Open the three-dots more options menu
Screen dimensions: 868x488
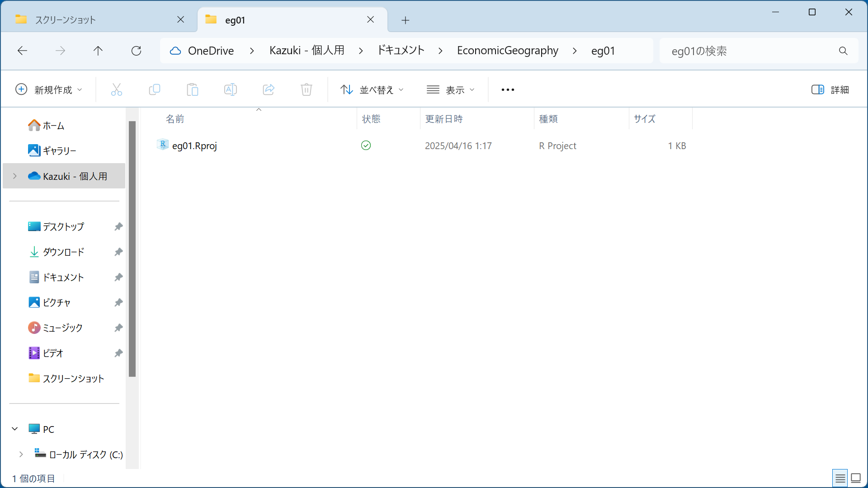[x=508, y=89]
